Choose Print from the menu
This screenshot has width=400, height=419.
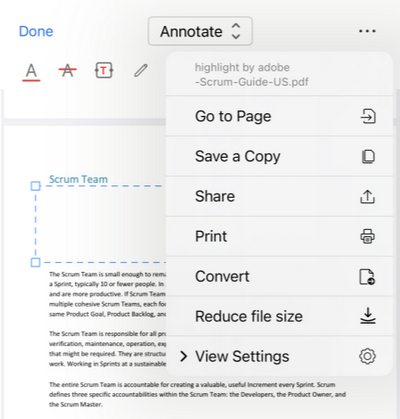279,236
